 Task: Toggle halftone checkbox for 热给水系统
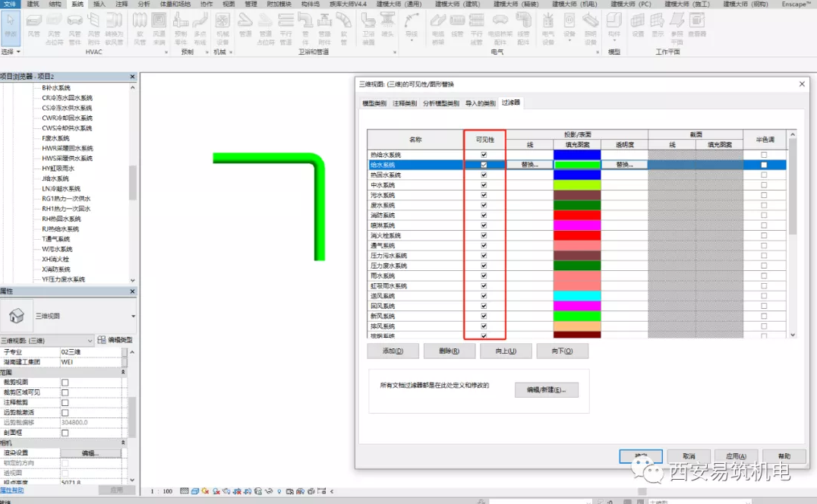click(764, 155)
